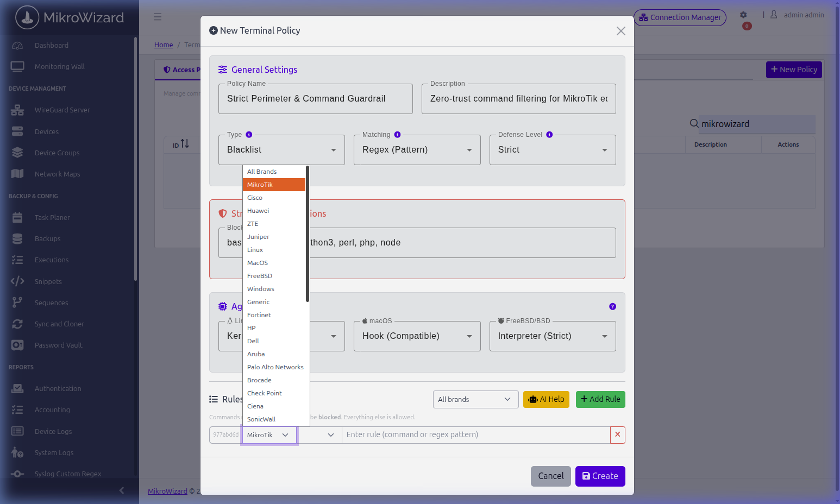Select Juniper from brand list

tap(274, 237)
